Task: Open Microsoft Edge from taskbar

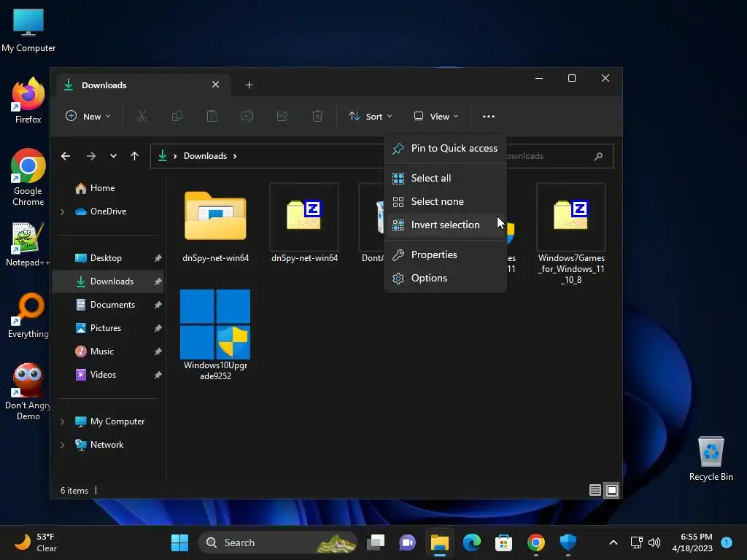Action: 472,542
